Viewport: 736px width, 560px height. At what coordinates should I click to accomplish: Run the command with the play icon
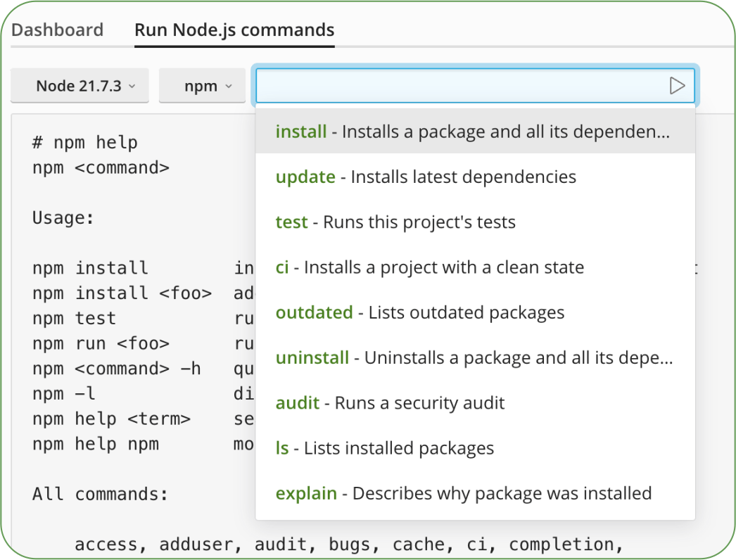pyautogui.click(x=677, y=86)
